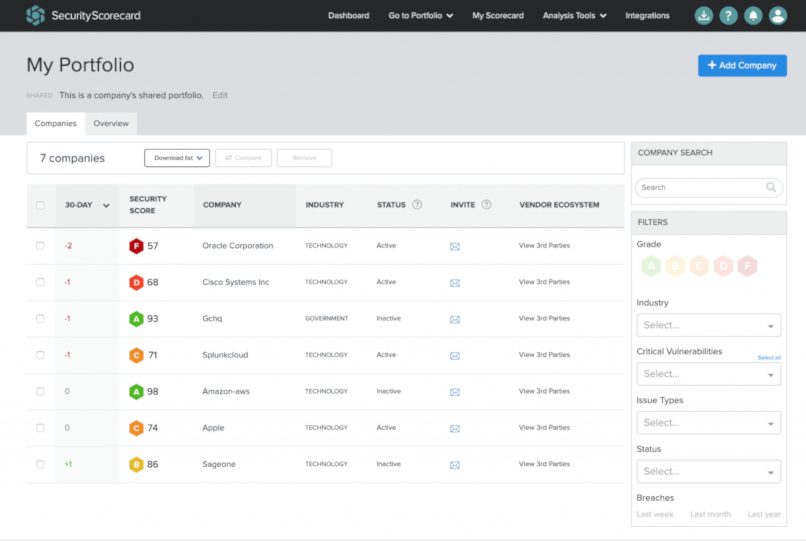Select Last year breaches filter
The width and height of the screenshot is (806, 541).
764,514
